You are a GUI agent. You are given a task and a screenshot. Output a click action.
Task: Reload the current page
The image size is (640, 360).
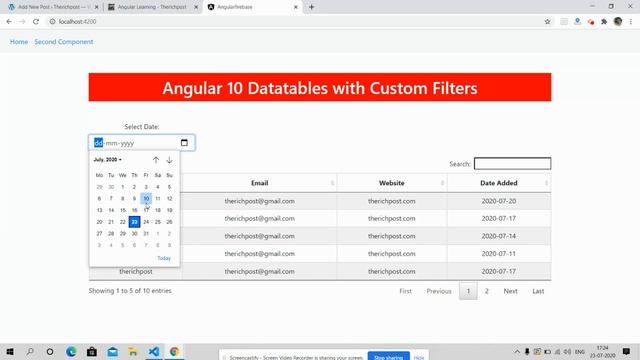36,22
